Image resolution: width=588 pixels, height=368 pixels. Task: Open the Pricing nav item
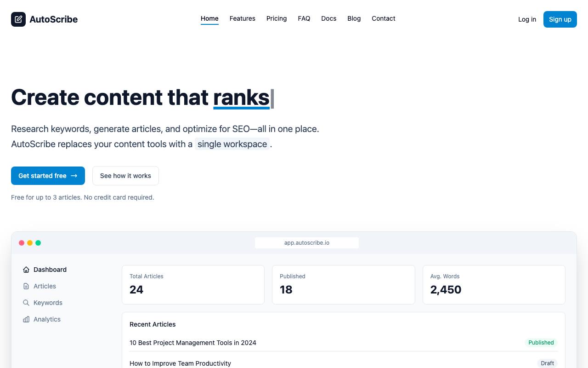coord(277,18)
